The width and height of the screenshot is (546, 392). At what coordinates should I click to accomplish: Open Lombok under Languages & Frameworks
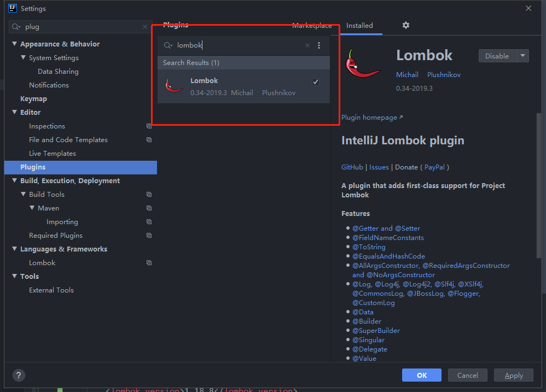click(x=42, y=262)
